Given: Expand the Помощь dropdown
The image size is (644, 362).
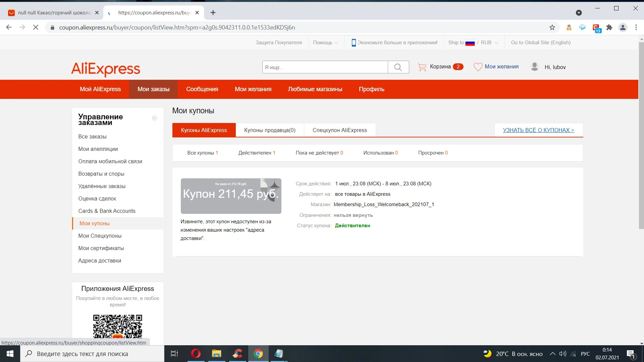Looking at the screenshot, I should 325,43.
